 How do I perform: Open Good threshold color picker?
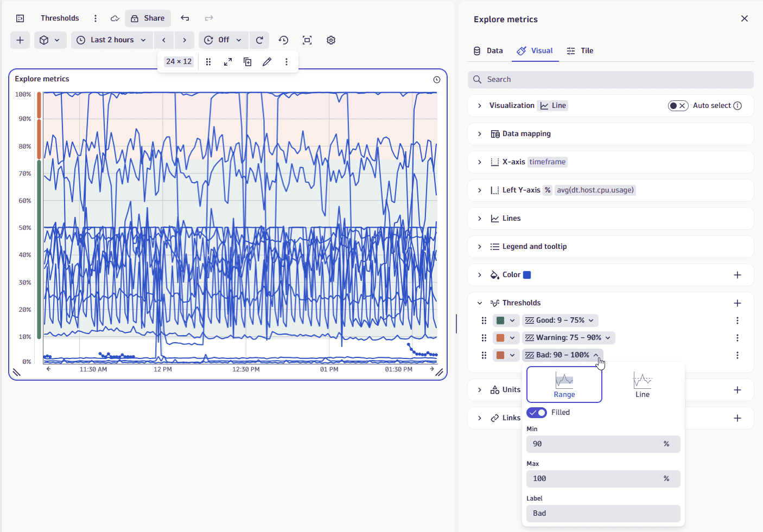(506, 321)
